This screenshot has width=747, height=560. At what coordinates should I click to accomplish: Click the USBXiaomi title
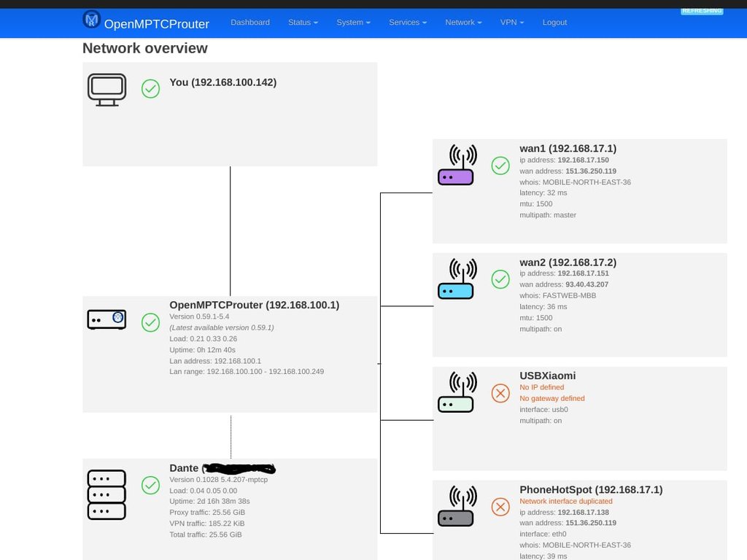coord(547,376)
